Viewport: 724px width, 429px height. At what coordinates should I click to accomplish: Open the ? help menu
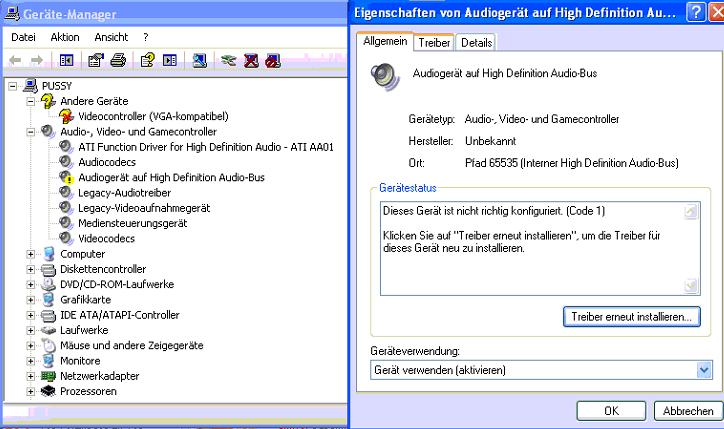click(x=146, y=37)
